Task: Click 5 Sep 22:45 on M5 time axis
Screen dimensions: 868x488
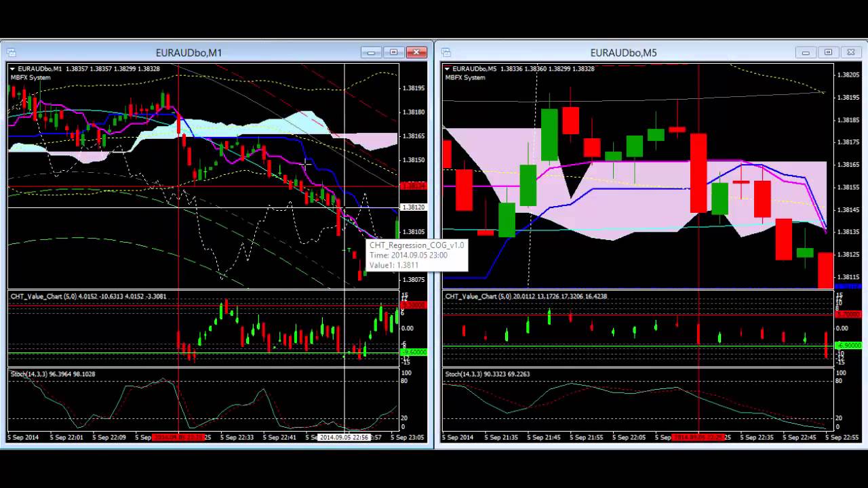Action: coord(800,438)
